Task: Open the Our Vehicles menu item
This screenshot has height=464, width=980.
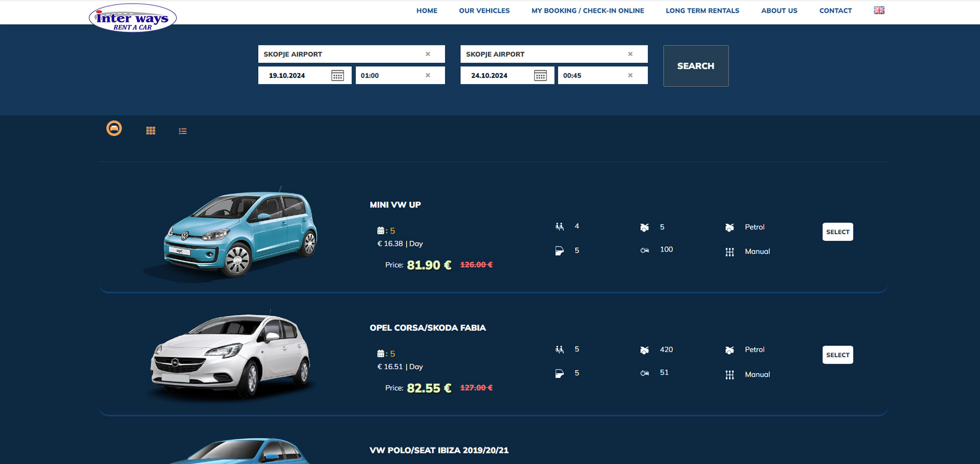Action: (x=484, y=11)
